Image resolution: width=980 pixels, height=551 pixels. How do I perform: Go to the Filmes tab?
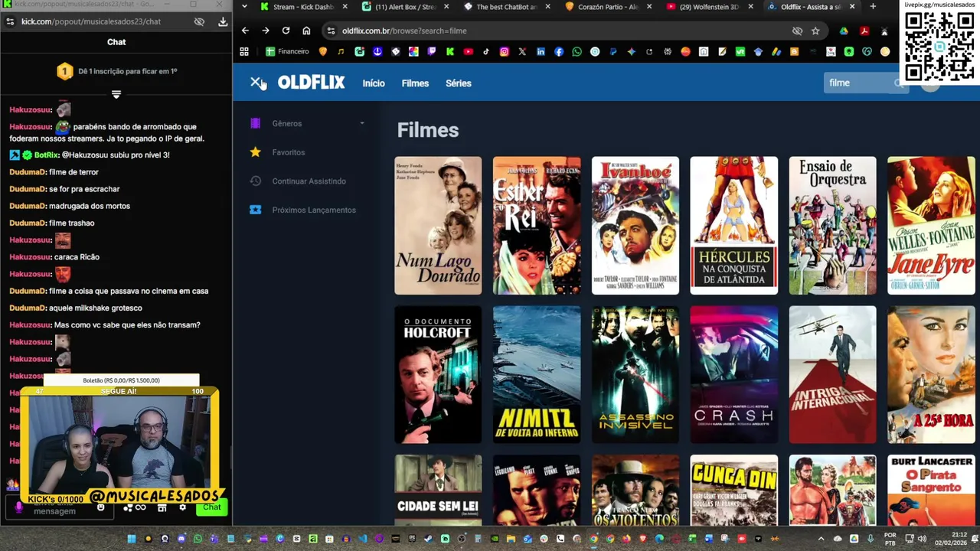415,83
